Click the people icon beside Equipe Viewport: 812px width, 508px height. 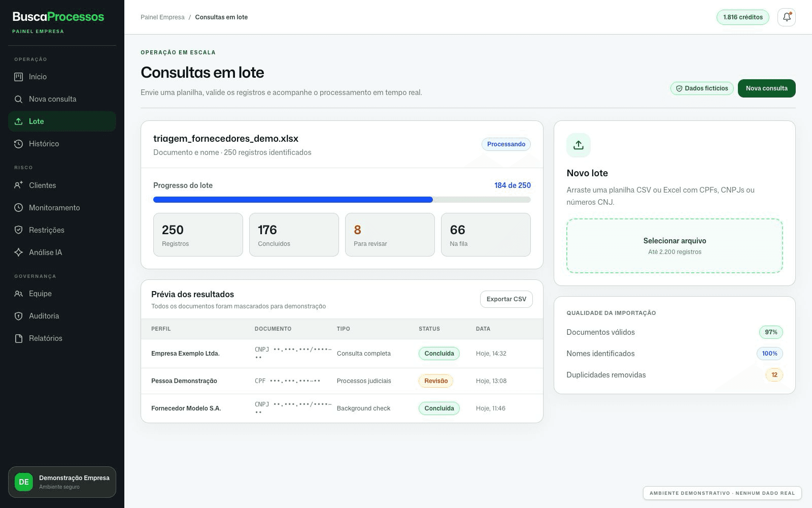(19, 294)
